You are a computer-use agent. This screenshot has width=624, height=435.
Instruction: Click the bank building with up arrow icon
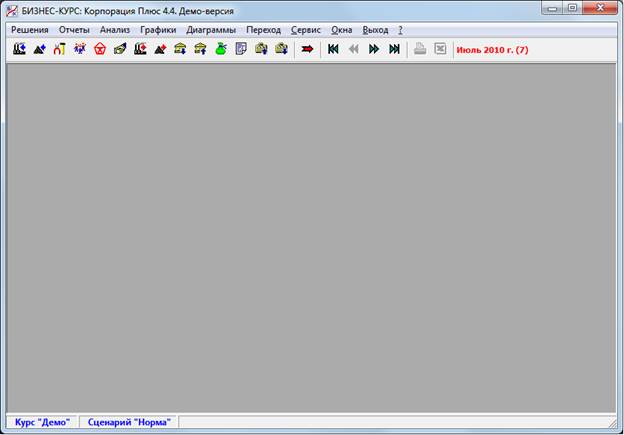[x=201, y=49]
